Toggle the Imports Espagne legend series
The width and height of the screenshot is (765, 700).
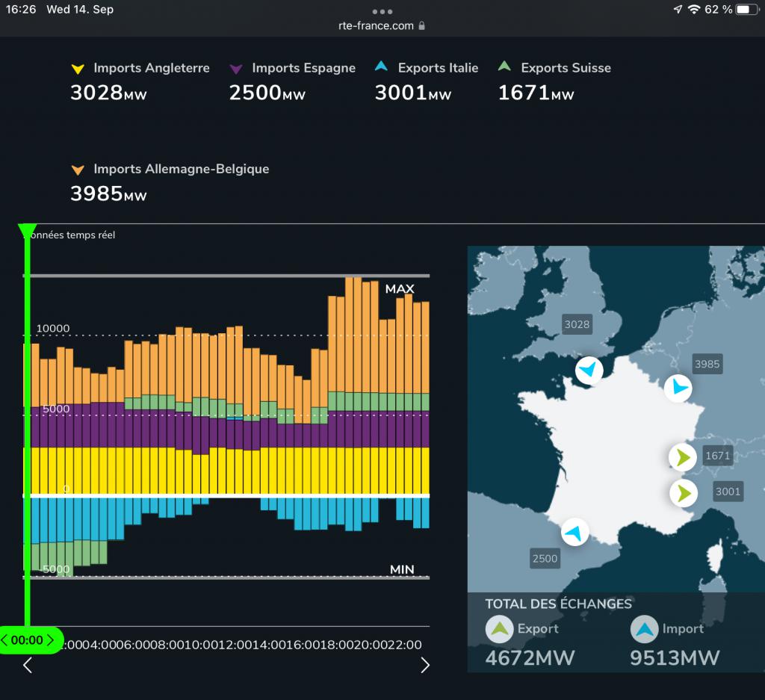pyautogui.click(x=293, y=68)
